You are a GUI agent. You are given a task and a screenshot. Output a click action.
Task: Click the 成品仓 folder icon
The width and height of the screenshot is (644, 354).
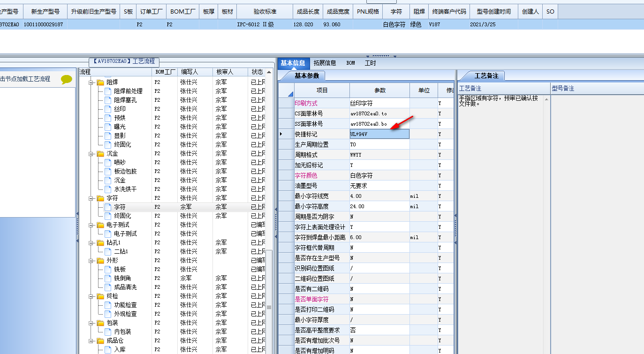pyautogui.click(x=100, y=340)
